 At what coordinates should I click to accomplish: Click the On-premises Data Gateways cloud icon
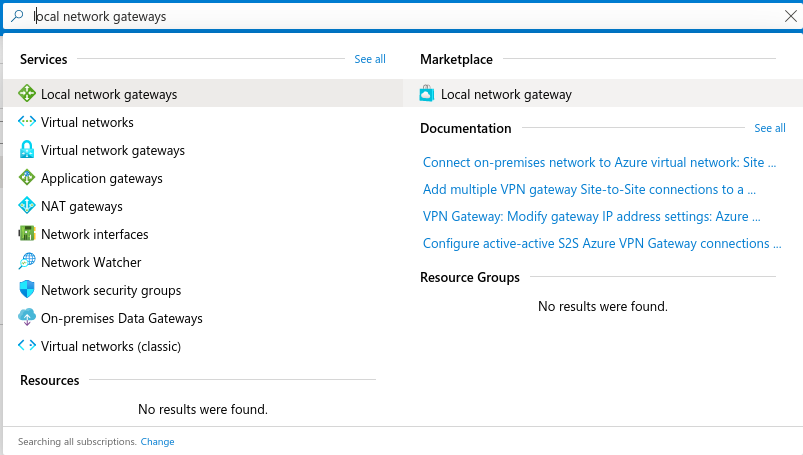(x=27, y=318)
